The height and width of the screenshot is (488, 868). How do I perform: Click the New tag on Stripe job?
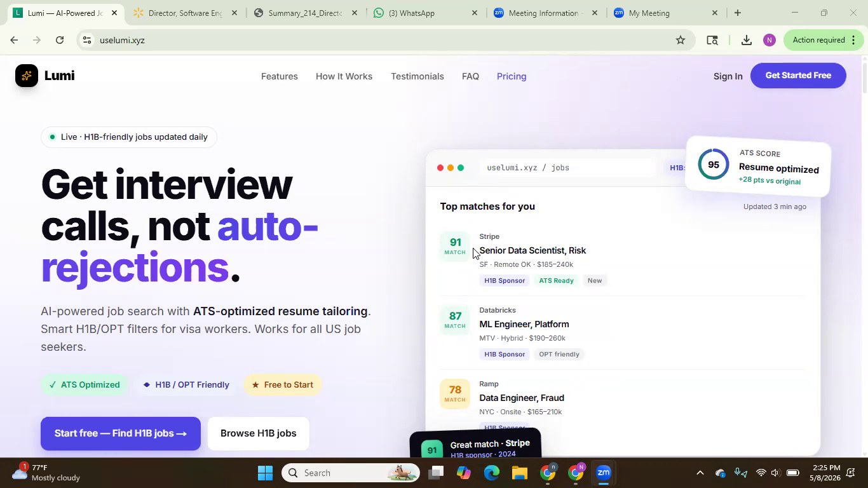click(x=595, y=280)
